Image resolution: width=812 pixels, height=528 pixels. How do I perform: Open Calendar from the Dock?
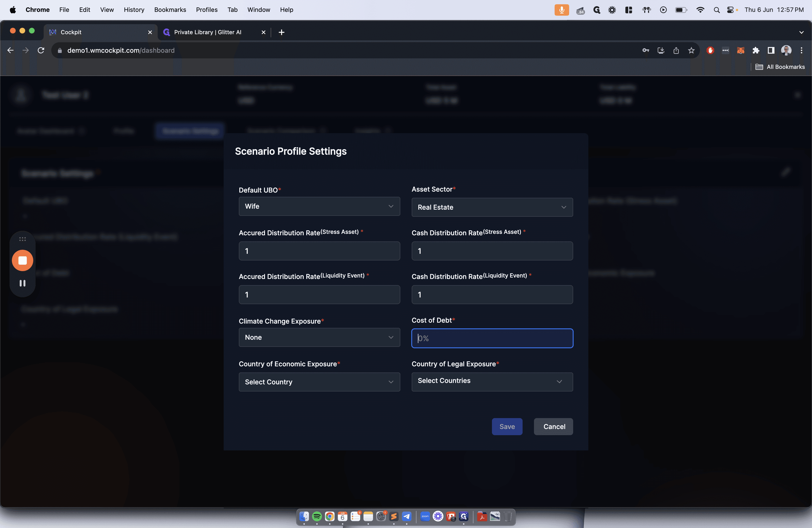(343, 516)
